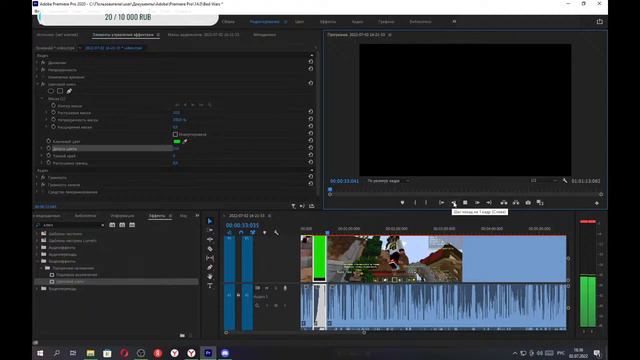Open the Metadata tab
The width and height of the screenshot is (640, 360).
(264, 35)
